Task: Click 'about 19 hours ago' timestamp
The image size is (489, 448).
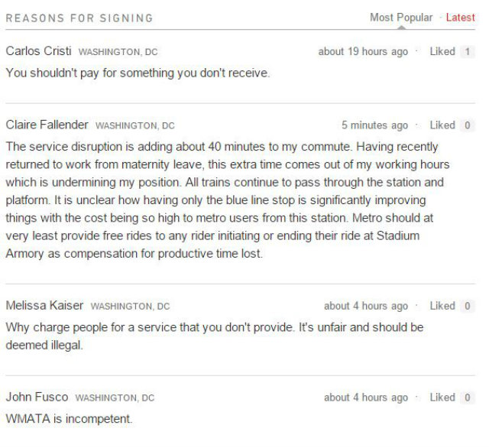Action: click(363, 52)
